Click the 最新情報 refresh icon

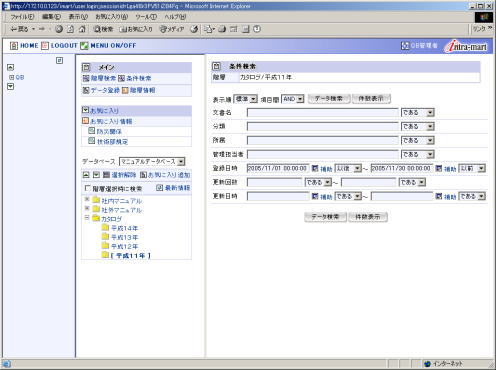tap(160, 188)
